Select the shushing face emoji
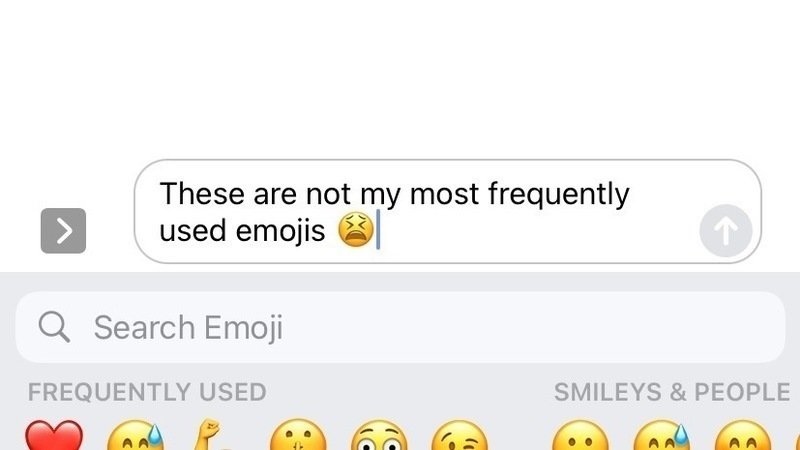 (x=297, y=438)
